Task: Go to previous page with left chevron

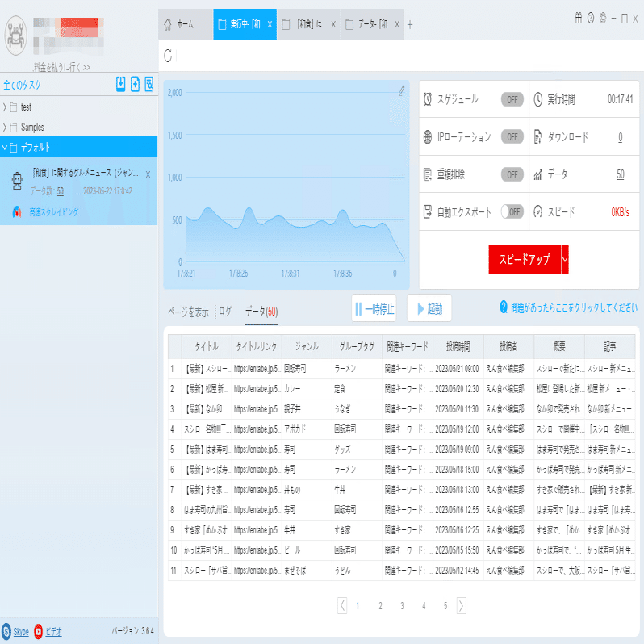Action: [342, 605]
